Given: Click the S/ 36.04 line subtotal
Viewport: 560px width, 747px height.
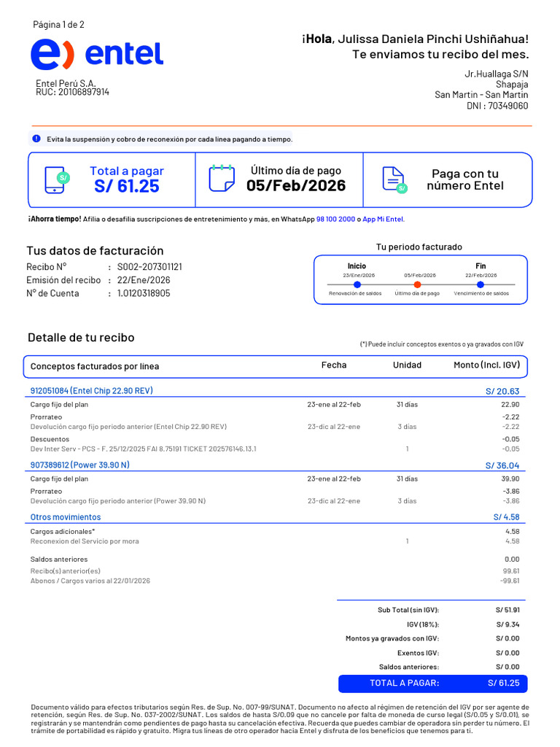Looking at the screenshot, I should [502, 465].
